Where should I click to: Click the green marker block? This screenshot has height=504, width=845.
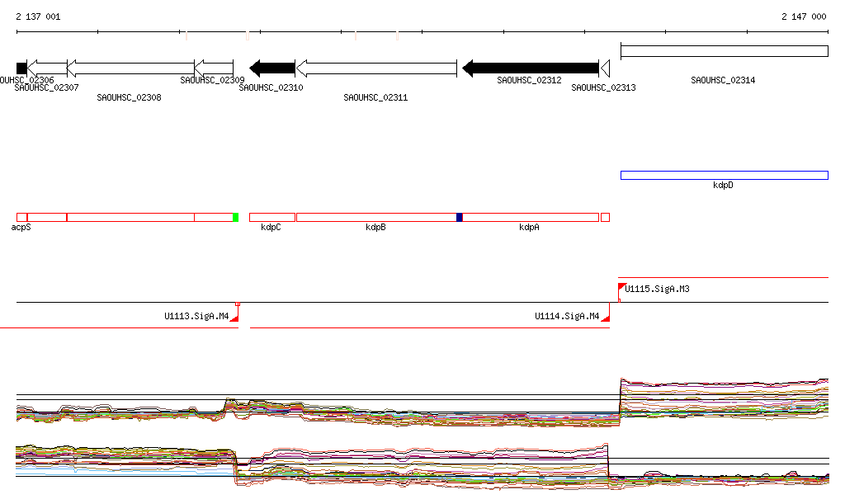coord(235,218)
